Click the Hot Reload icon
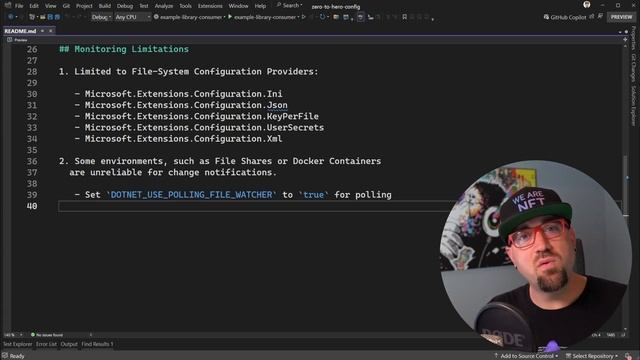 [x=322, y=17]
